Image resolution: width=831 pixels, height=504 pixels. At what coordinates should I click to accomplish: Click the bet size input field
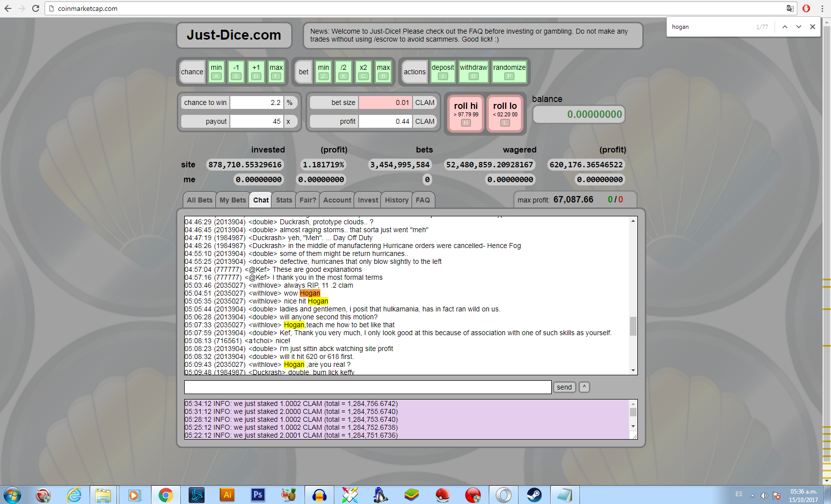click(x=385, y=102)
